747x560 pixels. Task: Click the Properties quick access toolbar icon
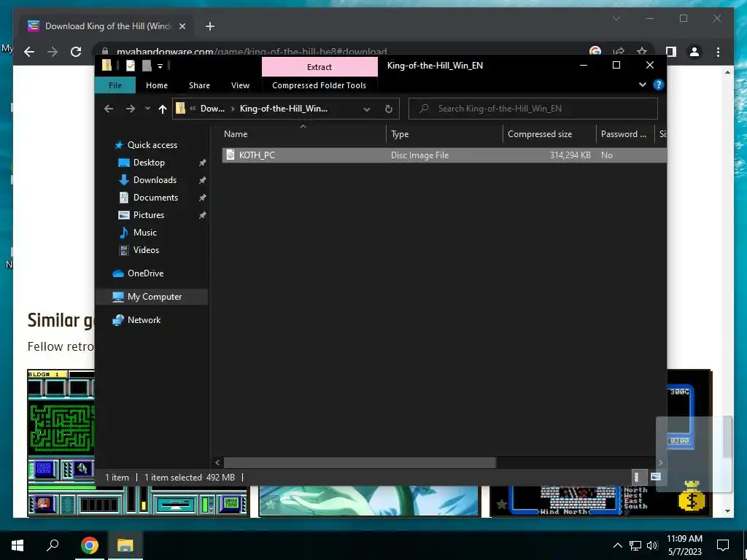point(131,66)
